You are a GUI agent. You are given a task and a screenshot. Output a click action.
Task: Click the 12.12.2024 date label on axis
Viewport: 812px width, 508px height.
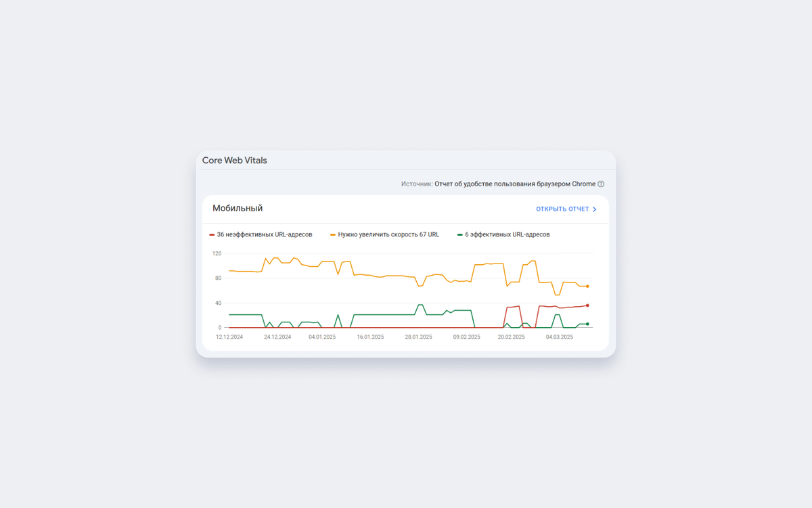(229, 337)
